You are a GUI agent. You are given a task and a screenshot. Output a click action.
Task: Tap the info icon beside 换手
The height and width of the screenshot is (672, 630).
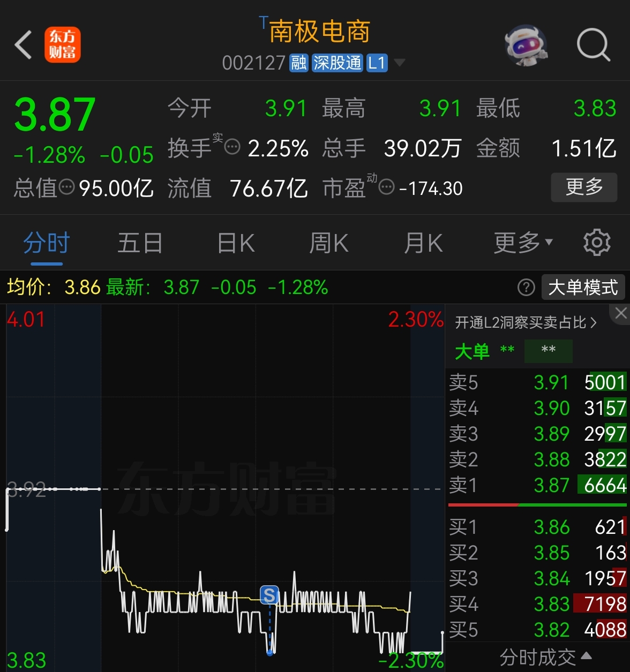[x=232, y=146]
